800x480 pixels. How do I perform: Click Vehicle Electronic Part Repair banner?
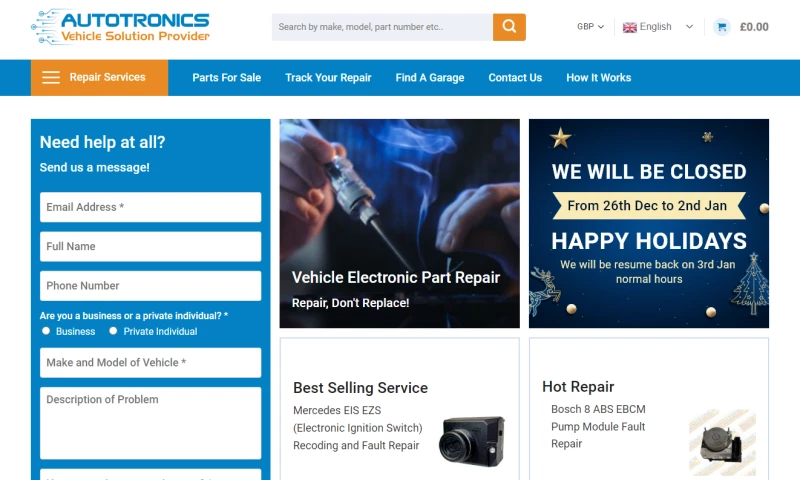(x=399, y=223)
